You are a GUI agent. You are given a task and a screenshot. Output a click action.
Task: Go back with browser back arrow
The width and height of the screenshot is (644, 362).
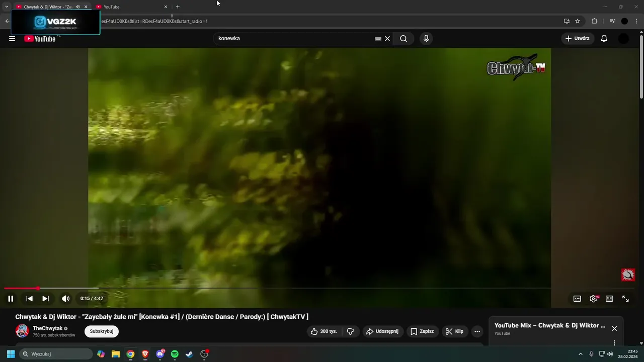7,21
